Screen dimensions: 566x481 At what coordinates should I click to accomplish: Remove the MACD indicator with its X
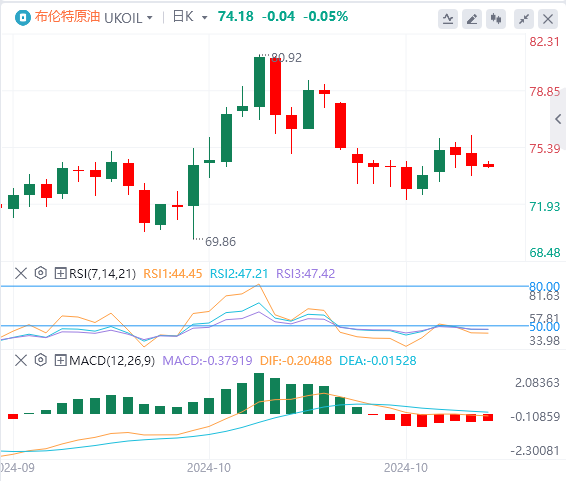[21, 360]
